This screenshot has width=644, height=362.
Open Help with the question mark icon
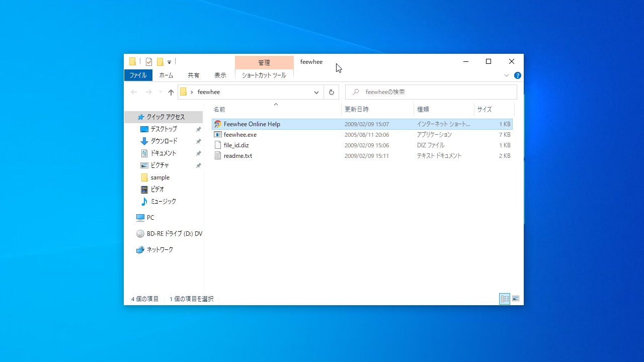tap(518, 75)
